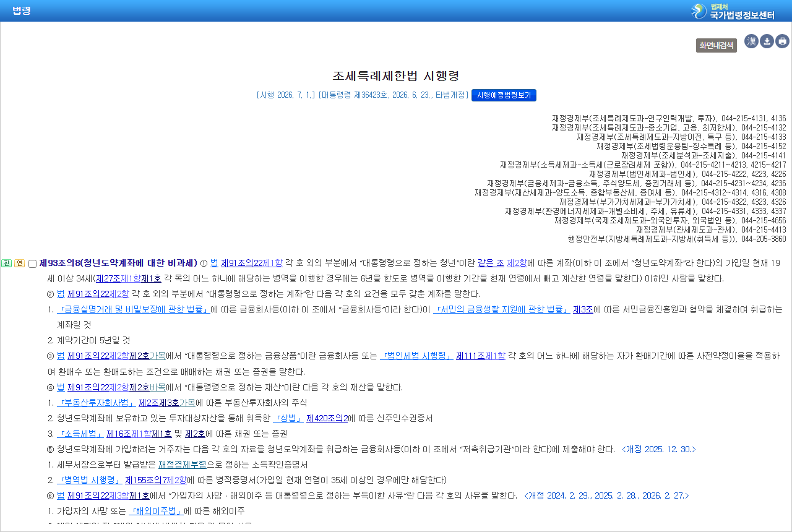Open the 제91조의22제2항제2호가목 link
Screen dimensions: 792x532
click(116, 356)
